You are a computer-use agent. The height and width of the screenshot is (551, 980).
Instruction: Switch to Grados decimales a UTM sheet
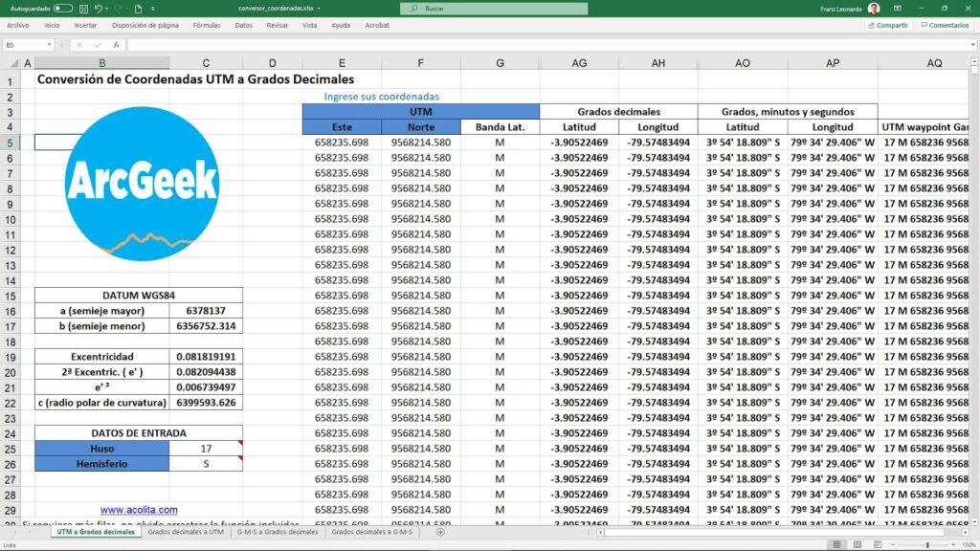pos(186,531)
